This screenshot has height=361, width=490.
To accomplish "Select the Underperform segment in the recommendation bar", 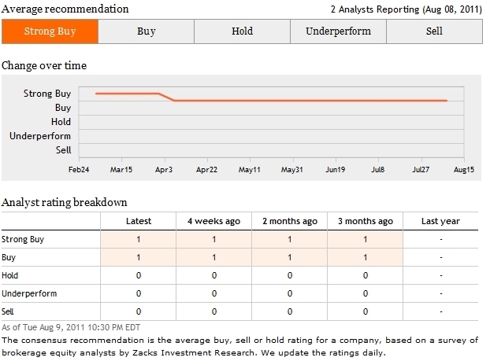I will (x=338, y=31).
